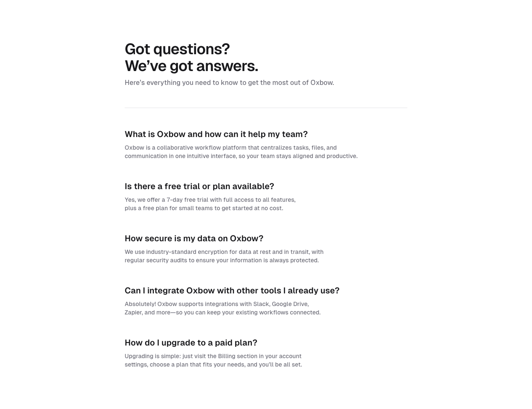532x409 pixels.
Task: Click the "settings, choose a plan" answer line
Action: [x=213, y=364]
